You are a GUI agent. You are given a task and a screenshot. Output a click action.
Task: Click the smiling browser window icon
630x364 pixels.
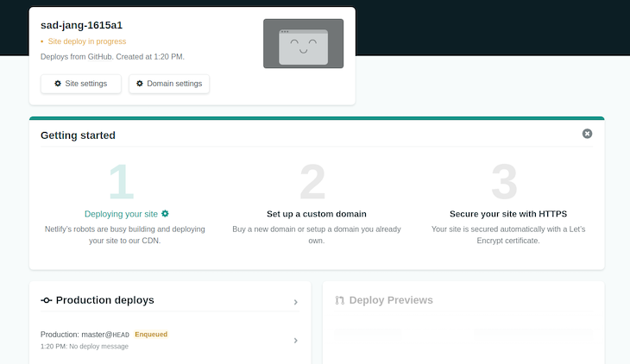pos(303,44)
